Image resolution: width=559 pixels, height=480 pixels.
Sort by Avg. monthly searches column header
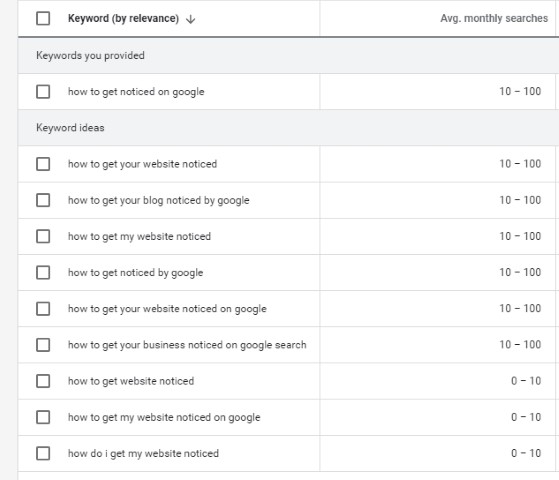point(494,18)
